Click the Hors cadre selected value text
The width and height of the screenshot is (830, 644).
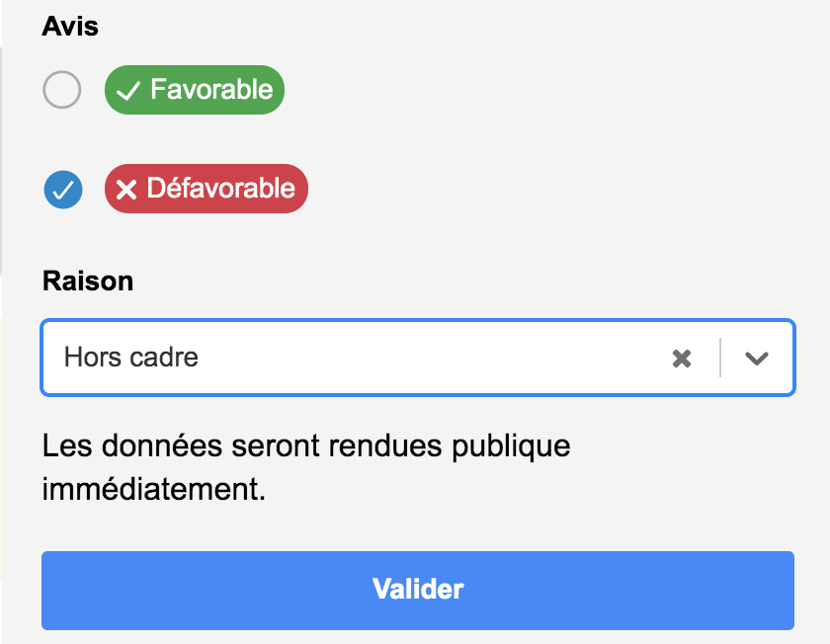(x=130, y=358)
